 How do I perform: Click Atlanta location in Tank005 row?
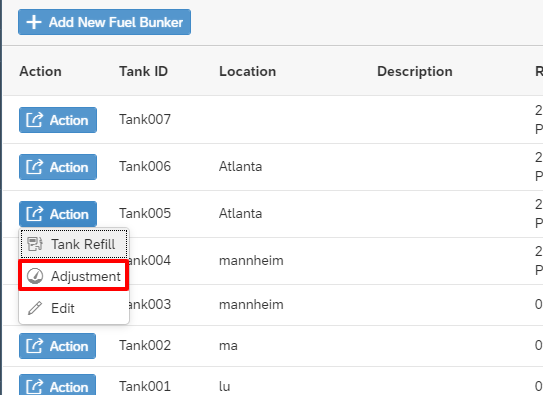tap(240, 214)
